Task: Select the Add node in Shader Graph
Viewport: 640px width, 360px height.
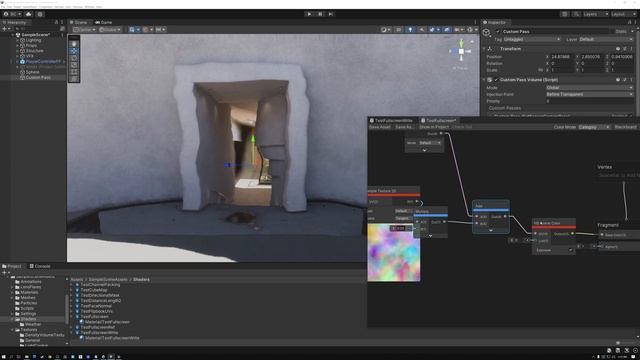Action: point(491,216)
